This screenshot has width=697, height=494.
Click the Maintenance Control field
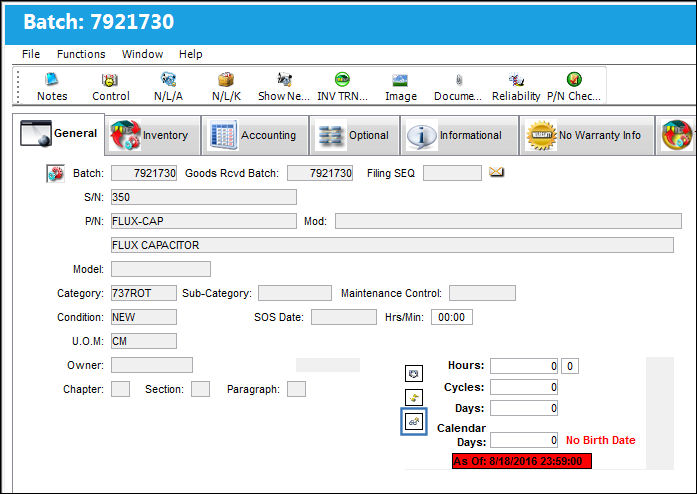(x=482, y=293)
